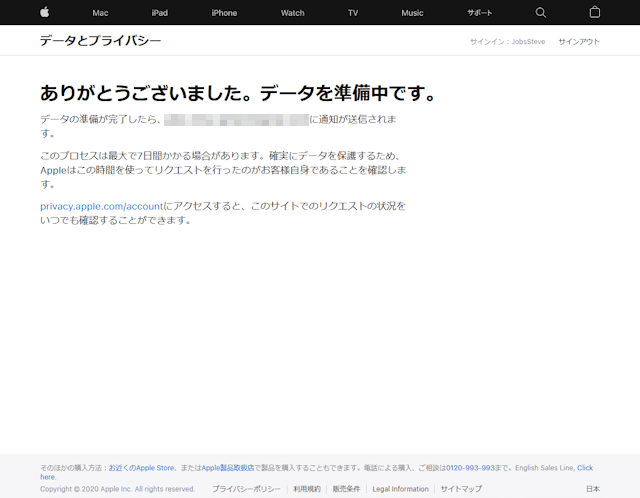640x498 pixels.
Task: Navigate to the Watch section
Action: tap(292, 13)
